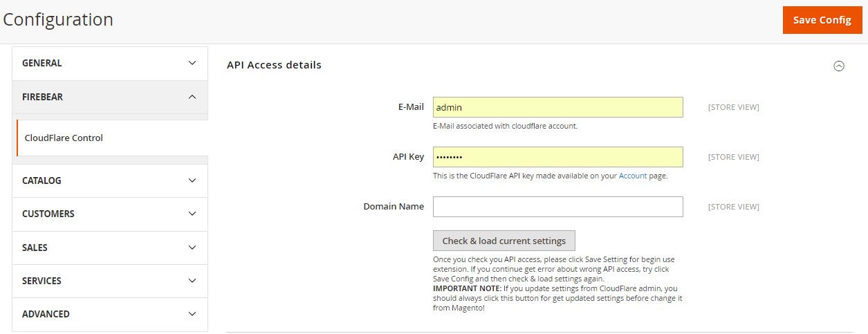The image size is (868, 334).
Task: Click the Save Config button
Action: (x=822, y=20)
